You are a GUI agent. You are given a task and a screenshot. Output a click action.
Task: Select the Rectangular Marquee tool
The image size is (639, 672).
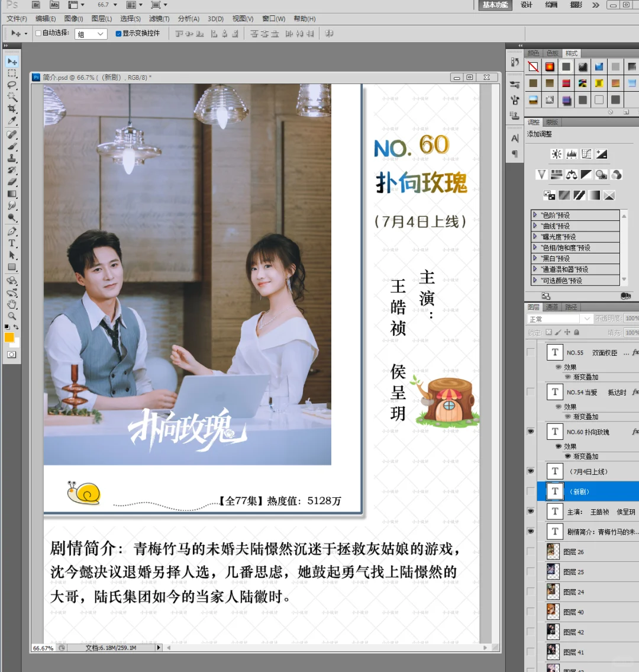click(x=12, y=73)
